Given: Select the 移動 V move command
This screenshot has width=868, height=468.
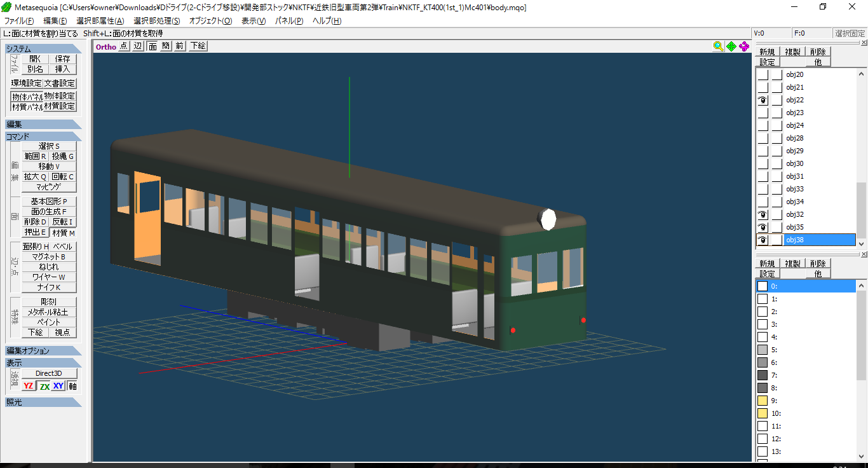Looking at the screenshot, I should click(49, 167).
